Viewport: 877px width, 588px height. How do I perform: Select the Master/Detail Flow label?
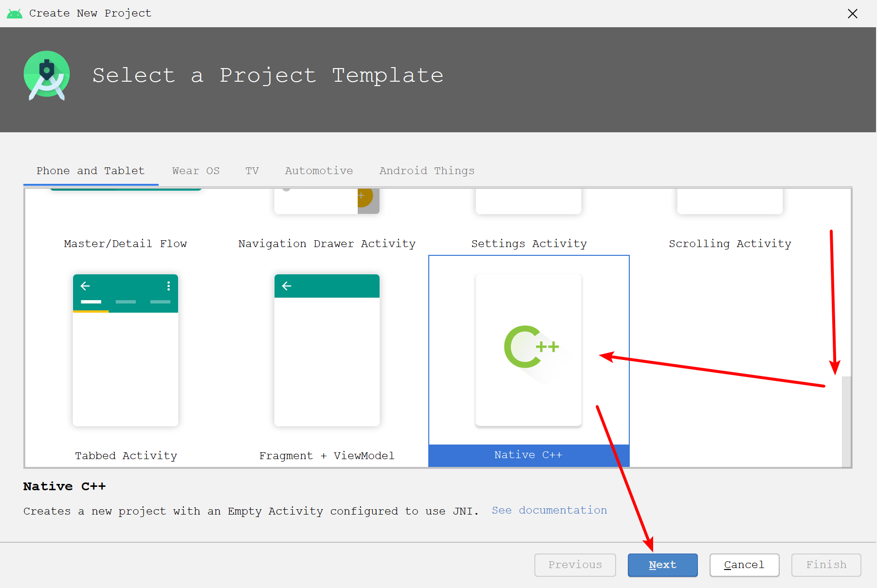point(126,244)
